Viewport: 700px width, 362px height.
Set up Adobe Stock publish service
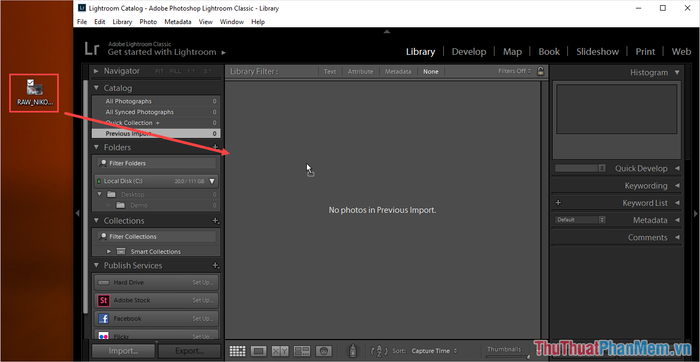[x=203, y=300]
